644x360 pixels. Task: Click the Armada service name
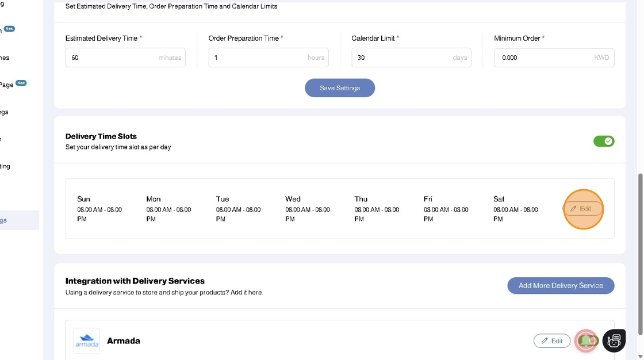coord(124,340)
